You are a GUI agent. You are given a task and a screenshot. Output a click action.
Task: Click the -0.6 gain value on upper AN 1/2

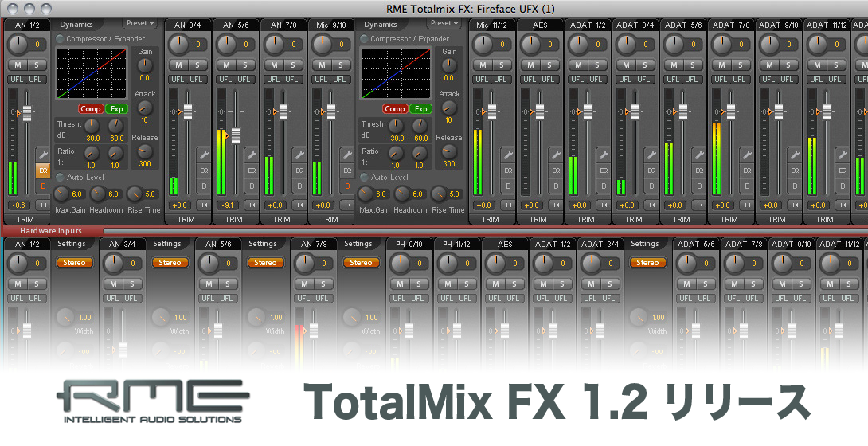pos(19,205)
